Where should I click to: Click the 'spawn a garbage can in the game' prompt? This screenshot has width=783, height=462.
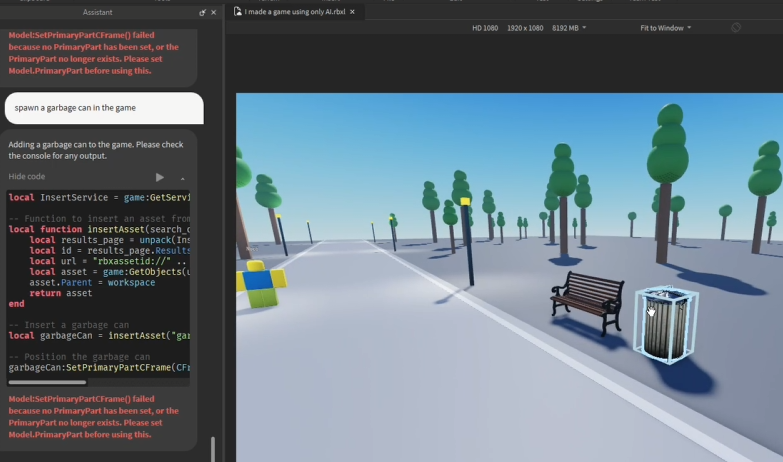tap(104, 108)
